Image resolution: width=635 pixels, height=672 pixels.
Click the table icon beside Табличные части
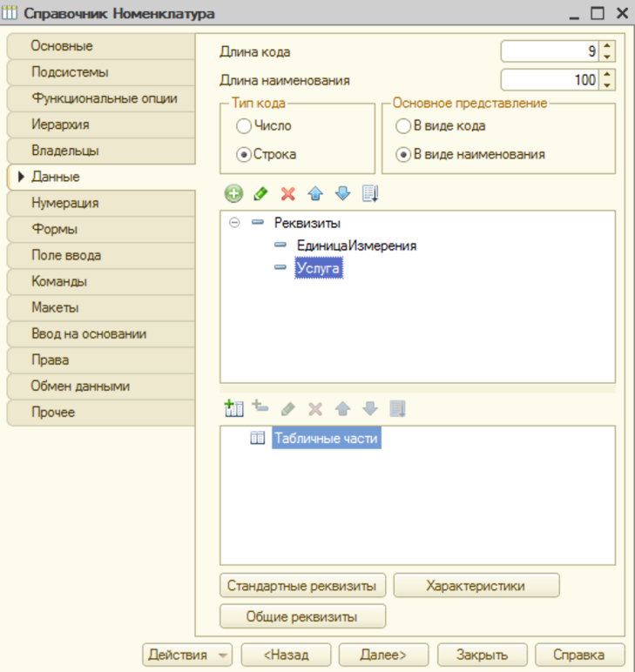pyautogui.click(x=257, y=438)
